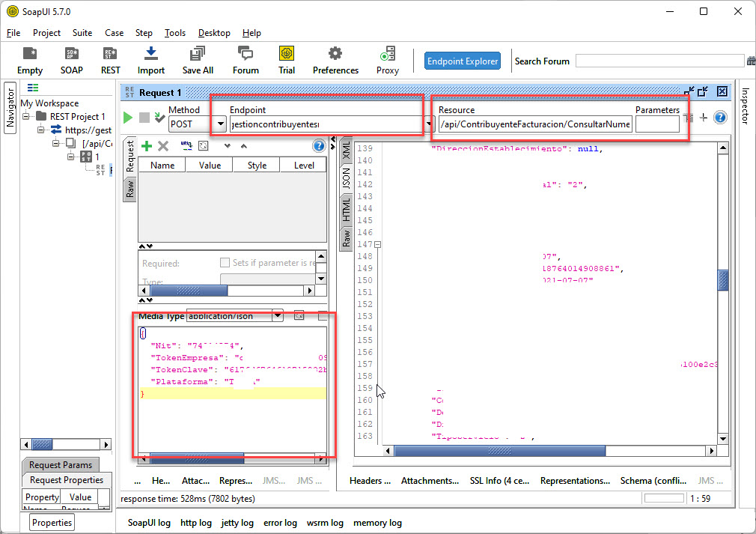Viewport: 756px width, 534px height.
Task: Open the http log tab
Action: 195,523
